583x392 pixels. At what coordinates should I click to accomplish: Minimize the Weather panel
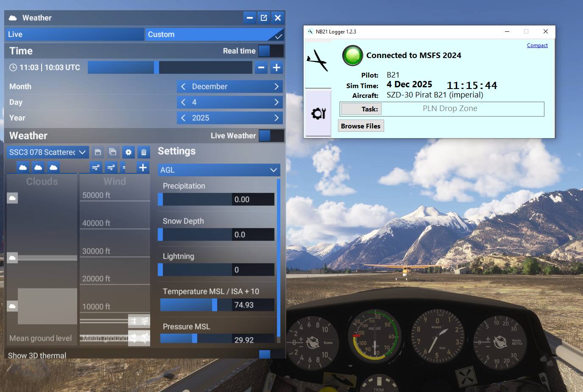250,18
